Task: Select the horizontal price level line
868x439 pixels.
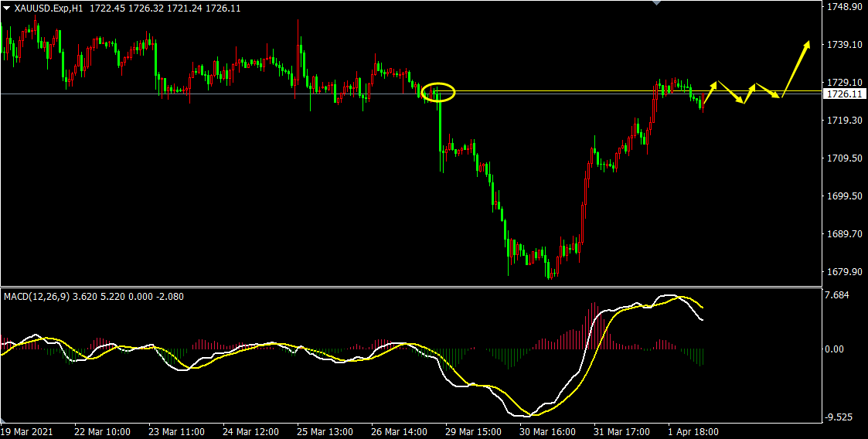Action: [232, 94]
